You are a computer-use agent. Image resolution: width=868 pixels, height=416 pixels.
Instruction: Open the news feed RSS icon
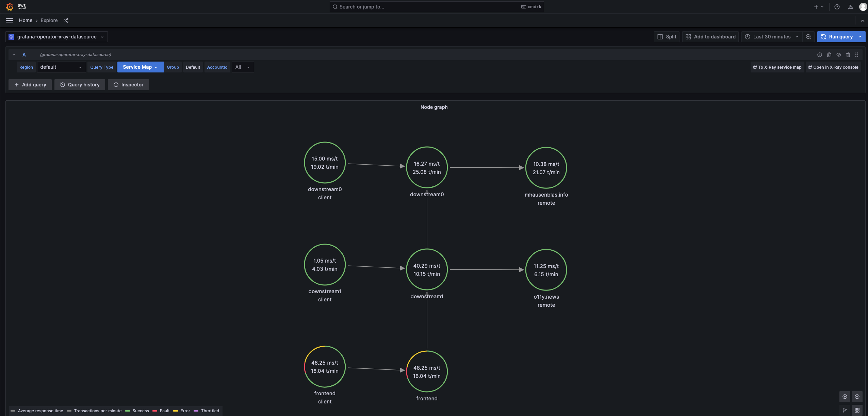pyautogui.click(x=850, y=7)
